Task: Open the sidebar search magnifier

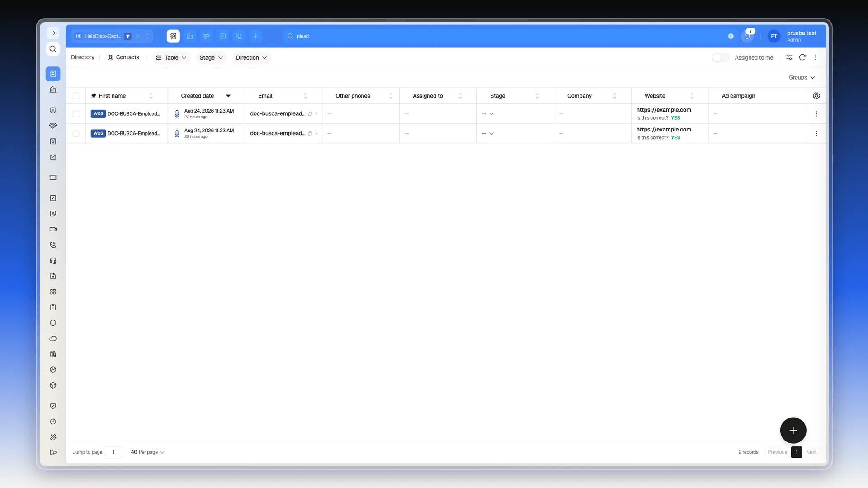Action: (x=53, y=49)
